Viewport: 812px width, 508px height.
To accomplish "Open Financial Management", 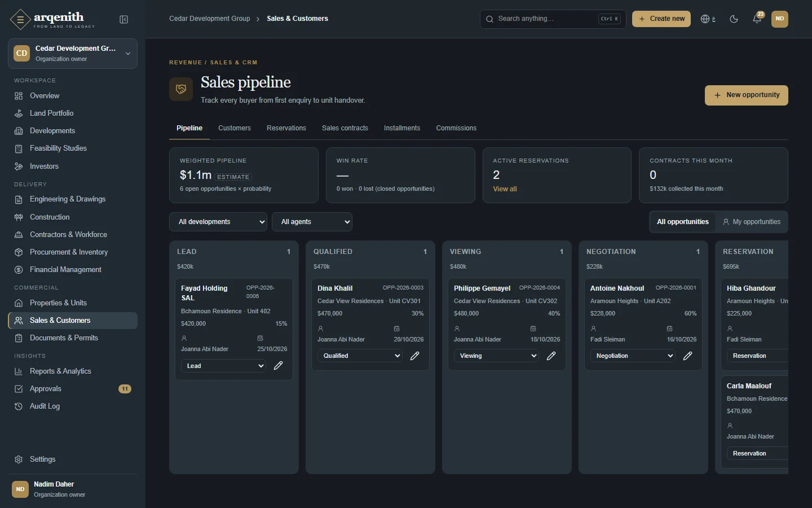I will click(73, 270).
